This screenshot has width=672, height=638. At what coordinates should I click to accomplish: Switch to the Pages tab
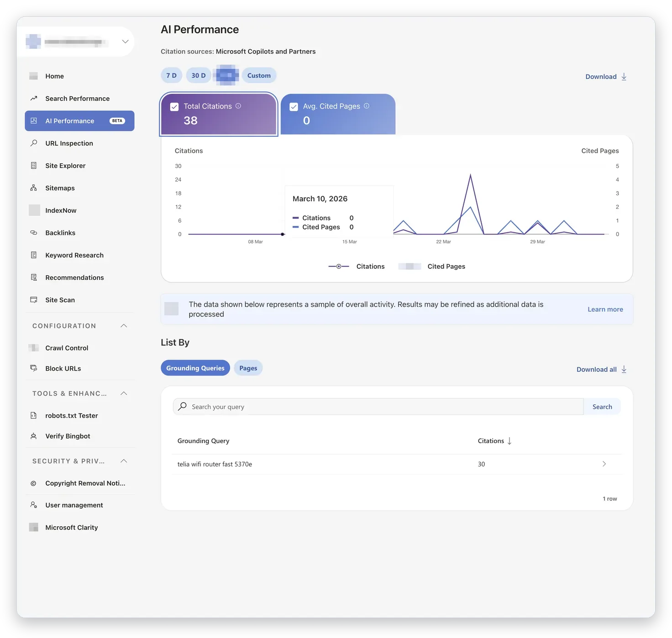248,368
